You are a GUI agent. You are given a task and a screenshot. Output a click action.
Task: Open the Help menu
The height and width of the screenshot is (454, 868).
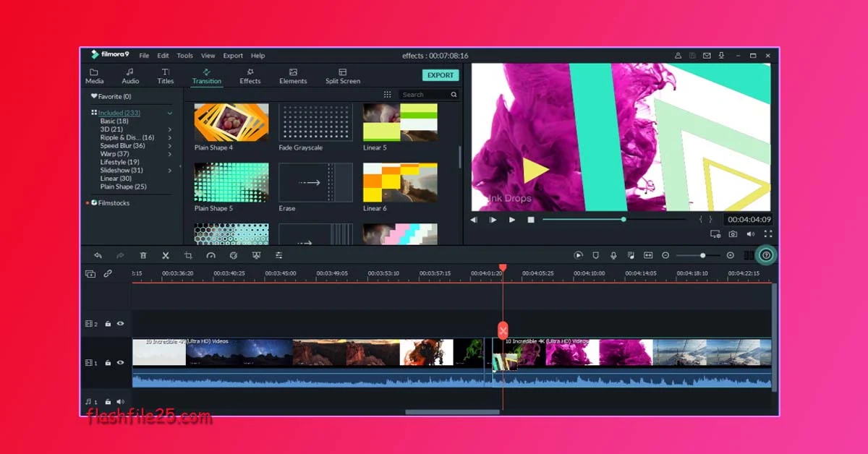pos(258,56)
